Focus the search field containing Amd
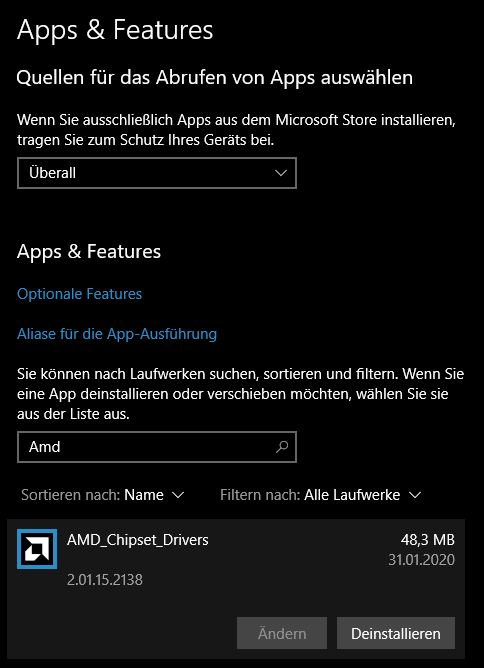Screen dimensions: 484x668 pyautogui.click(x=157, y=447)
